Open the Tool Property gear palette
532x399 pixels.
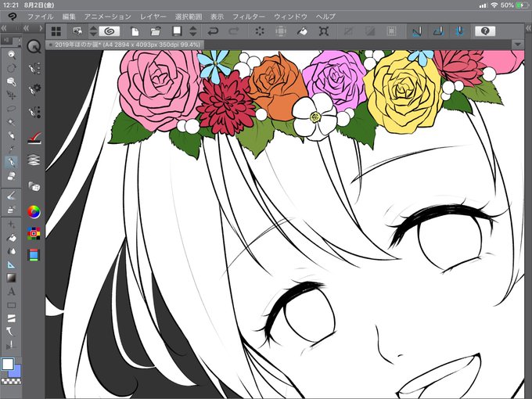(x=34, y=89)
